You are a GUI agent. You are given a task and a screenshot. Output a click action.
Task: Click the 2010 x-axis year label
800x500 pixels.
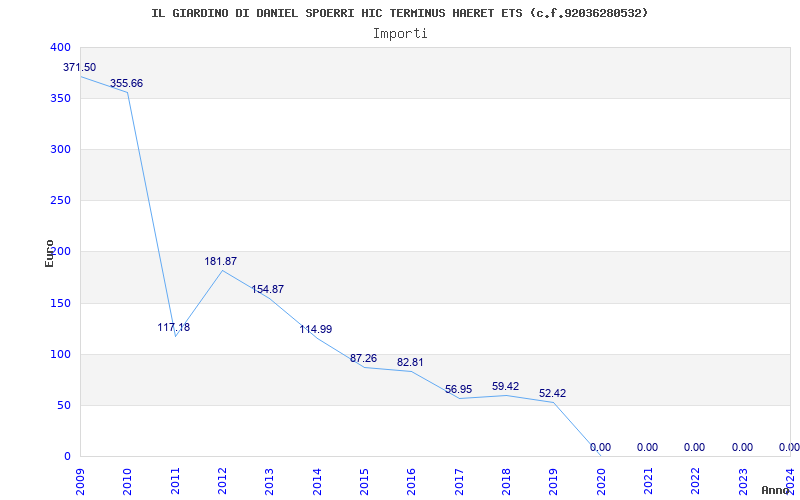tap(127, 482)
